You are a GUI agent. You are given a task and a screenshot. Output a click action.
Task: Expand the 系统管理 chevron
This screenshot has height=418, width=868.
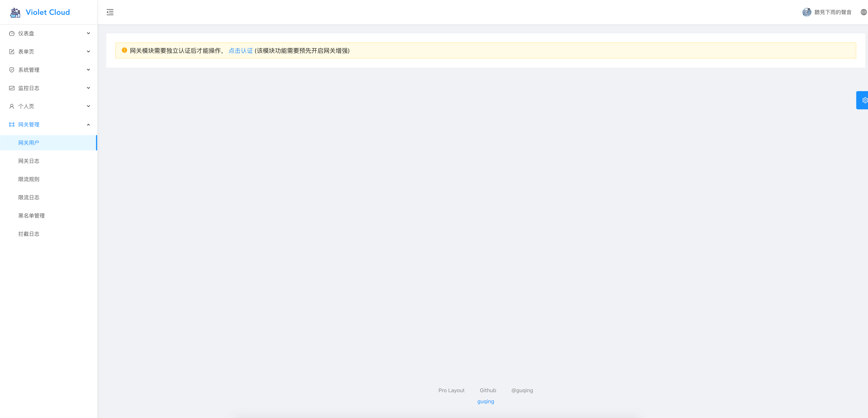click(88, 70)
